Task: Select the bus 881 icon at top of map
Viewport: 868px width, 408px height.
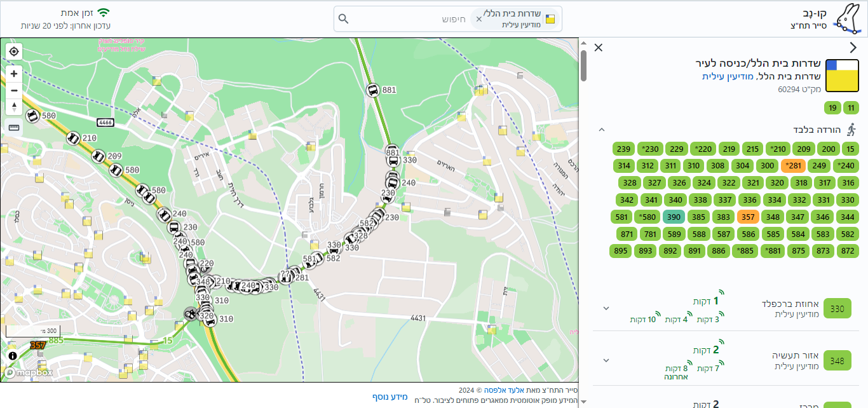Action: click(373, 90)
